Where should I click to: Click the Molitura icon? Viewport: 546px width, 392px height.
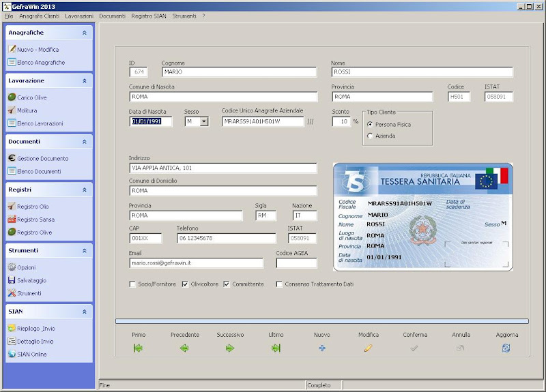tap(12, 110)
